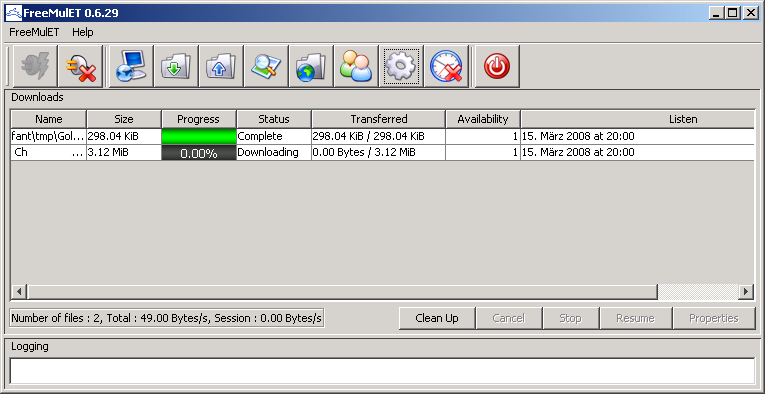Click the horizontal scrollbar left arrow
Screen dimensions: 765x394
pyautogui.click(x=19, y=292)
